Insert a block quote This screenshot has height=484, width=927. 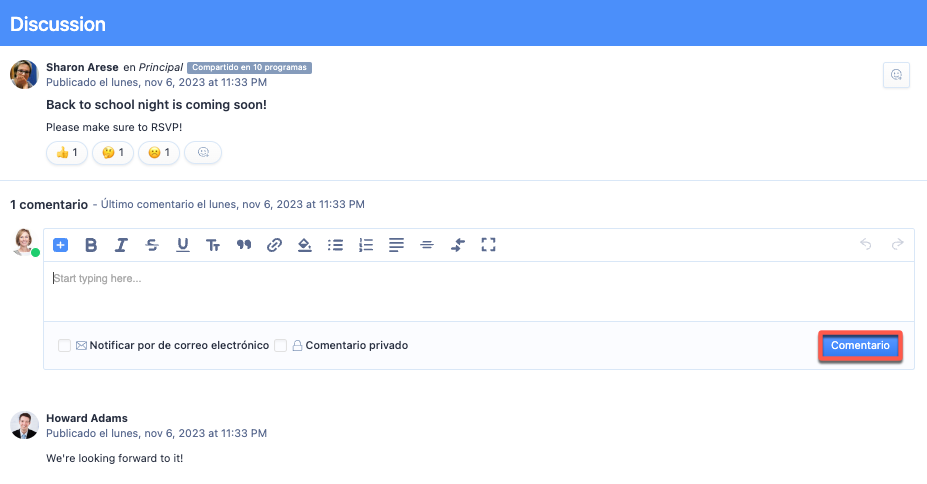(x=243, y=245)
